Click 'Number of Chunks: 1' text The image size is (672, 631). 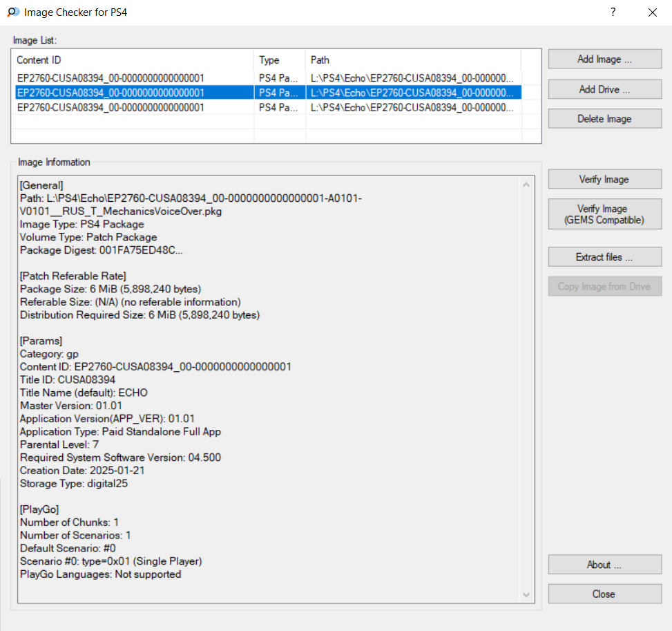[70, 522]
